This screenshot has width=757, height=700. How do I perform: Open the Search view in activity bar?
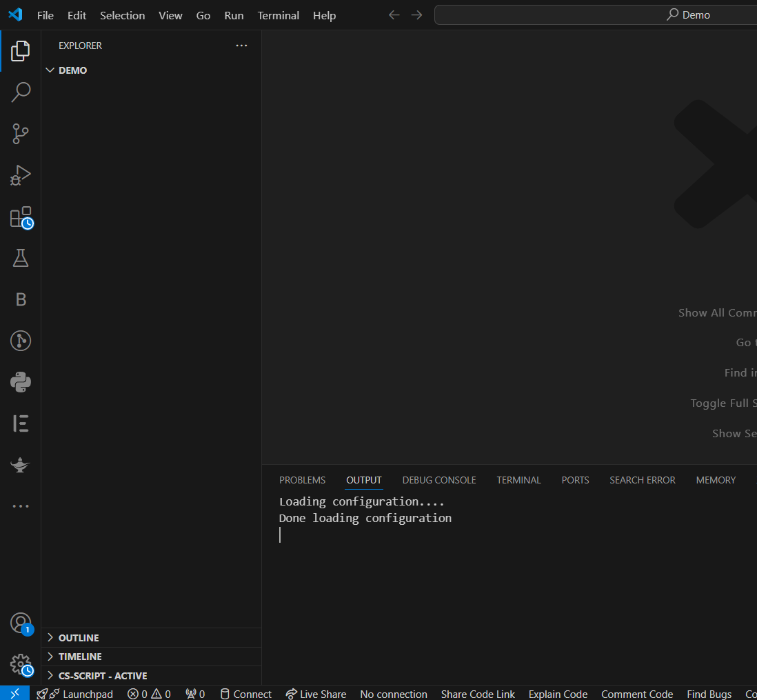click(20, 92)
